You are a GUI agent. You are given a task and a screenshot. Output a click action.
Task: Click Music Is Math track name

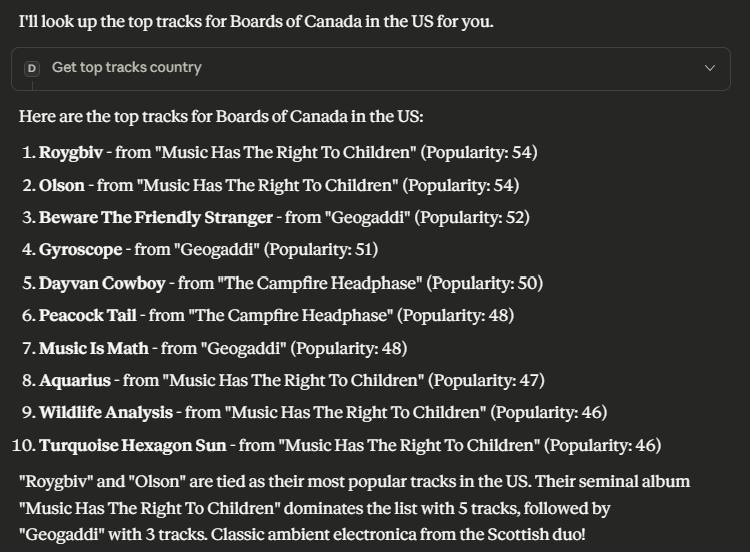point(93,348)
